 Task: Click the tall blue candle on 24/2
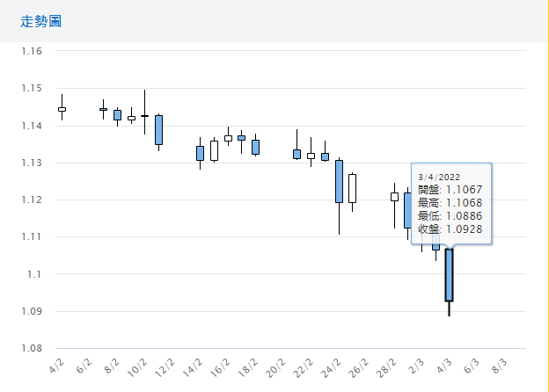[339, 181]
